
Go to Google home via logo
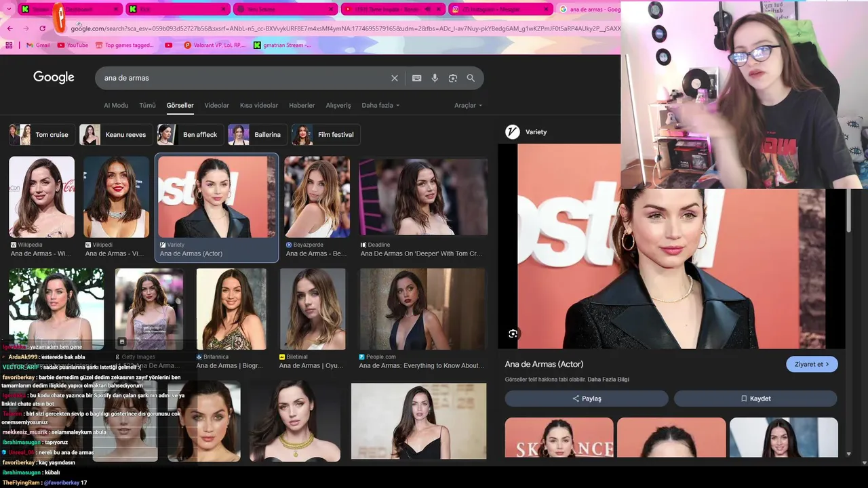tap(54, 77)
